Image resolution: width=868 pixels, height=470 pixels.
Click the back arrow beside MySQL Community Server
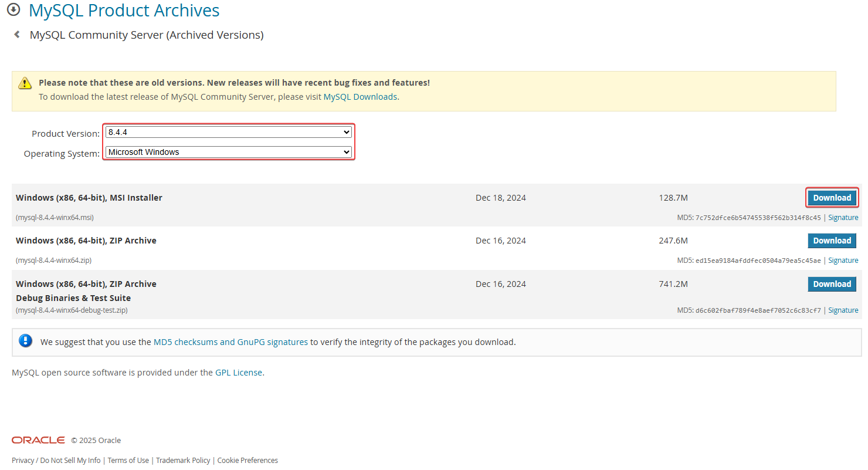click(x=17, y=35)
